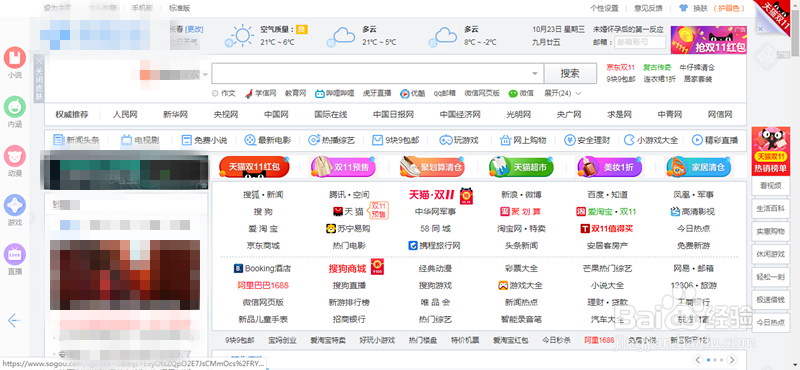
Task: Open the 京东双11 hot search link
Action: (x=620, y=67)
